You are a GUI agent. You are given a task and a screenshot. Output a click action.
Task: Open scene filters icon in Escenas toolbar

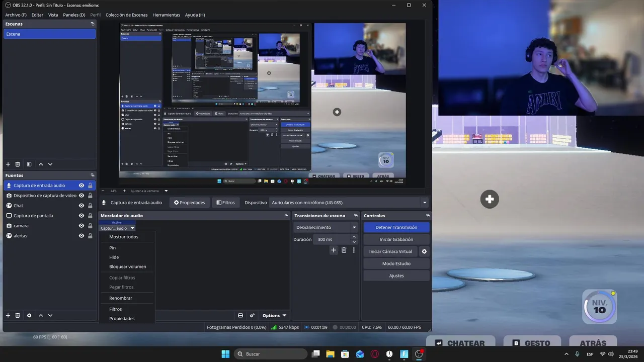(x=29, y=164)
